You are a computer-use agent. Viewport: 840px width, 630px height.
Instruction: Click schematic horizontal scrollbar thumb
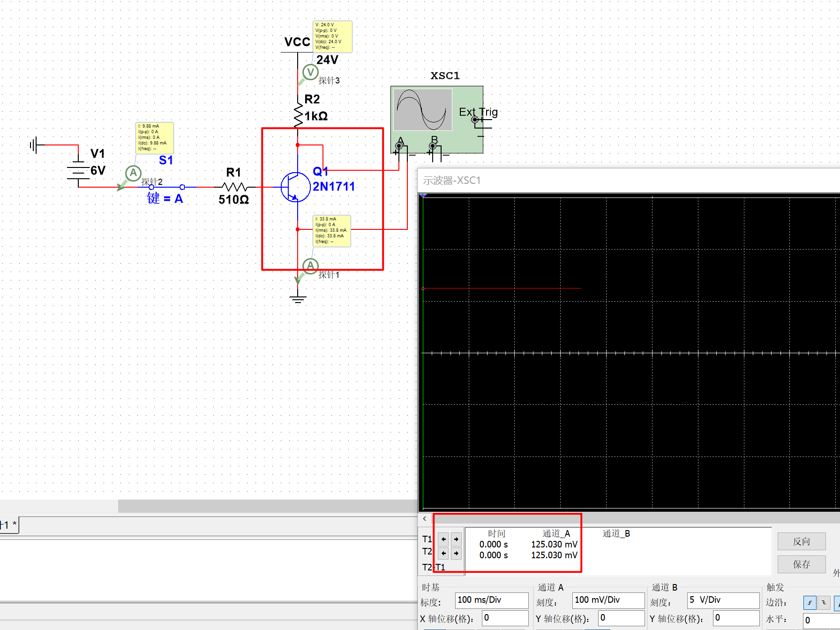(267, 506)
